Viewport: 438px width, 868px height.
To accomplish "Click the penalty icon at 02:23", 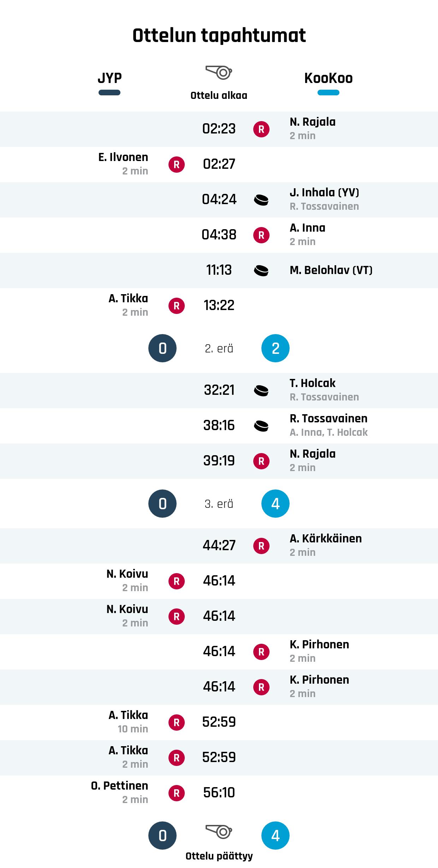I will pyautogui.click(x=261, y=129).
